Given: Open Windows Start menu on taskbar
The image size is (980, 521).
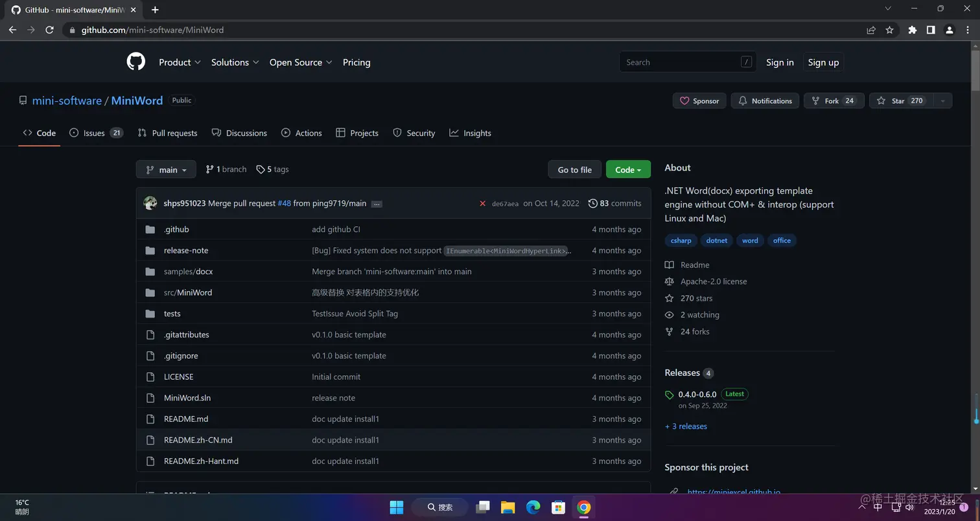Looking at the screenshot, I should tap(397, 507).
